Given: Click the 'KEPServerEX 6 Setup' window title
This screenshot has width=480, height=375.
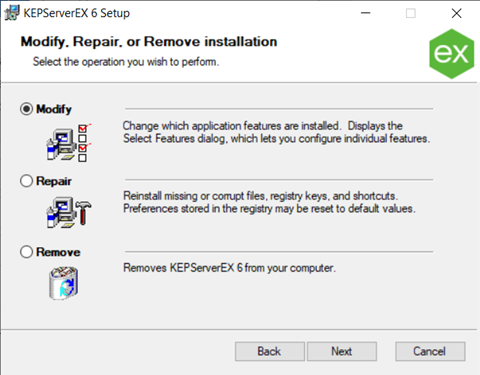Looking at the screenshot, I should pyautogui.click(x=77, y=13).
